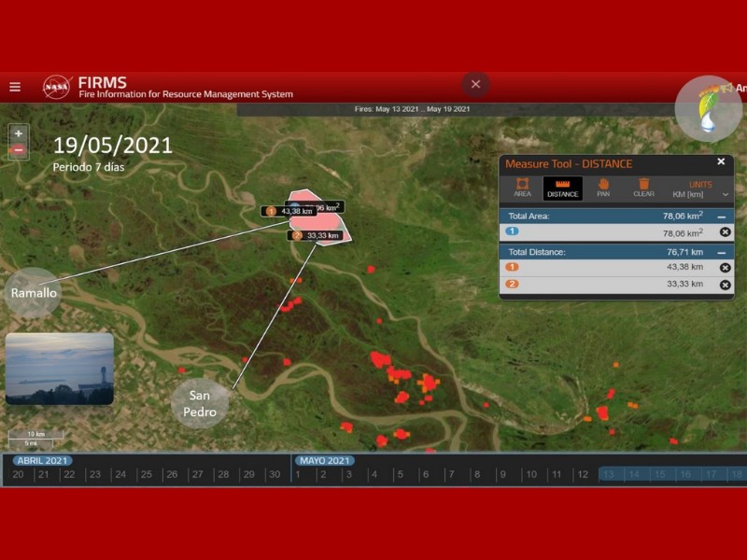The width and height of the screenshot is (747, 560).
Task: Zoom out on the map
Action: coord(18,149)
